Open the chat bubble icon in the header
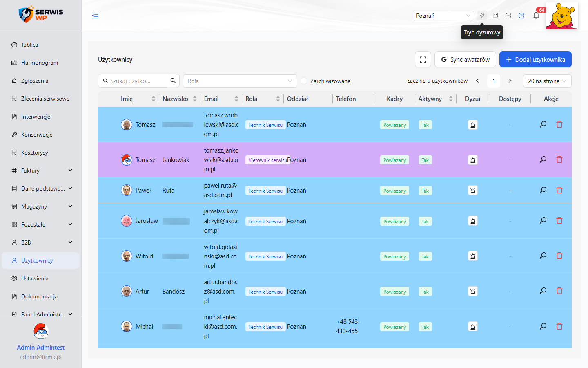 click(508, 16)
